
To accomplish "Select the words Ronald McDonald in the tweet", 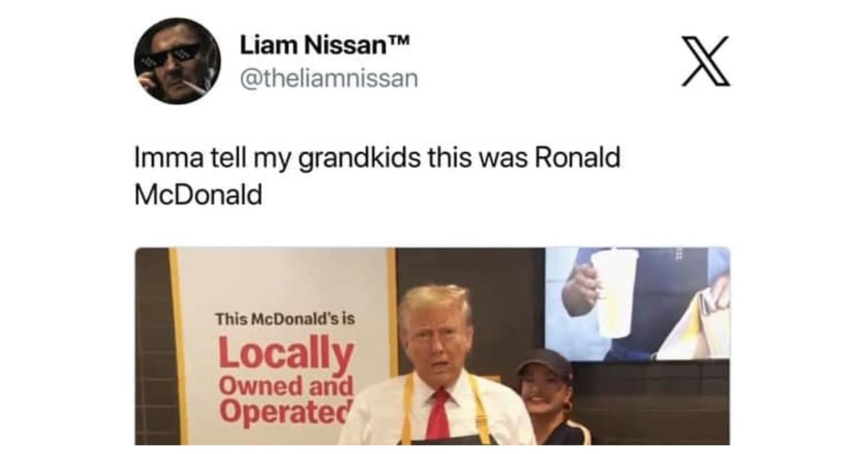I will [x=378, y=176].
